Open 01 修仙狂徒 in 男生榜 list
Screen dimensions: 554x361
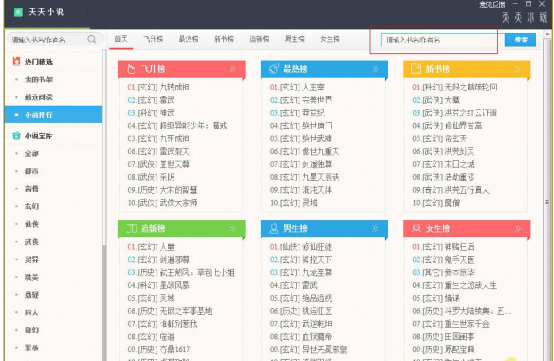301,247
